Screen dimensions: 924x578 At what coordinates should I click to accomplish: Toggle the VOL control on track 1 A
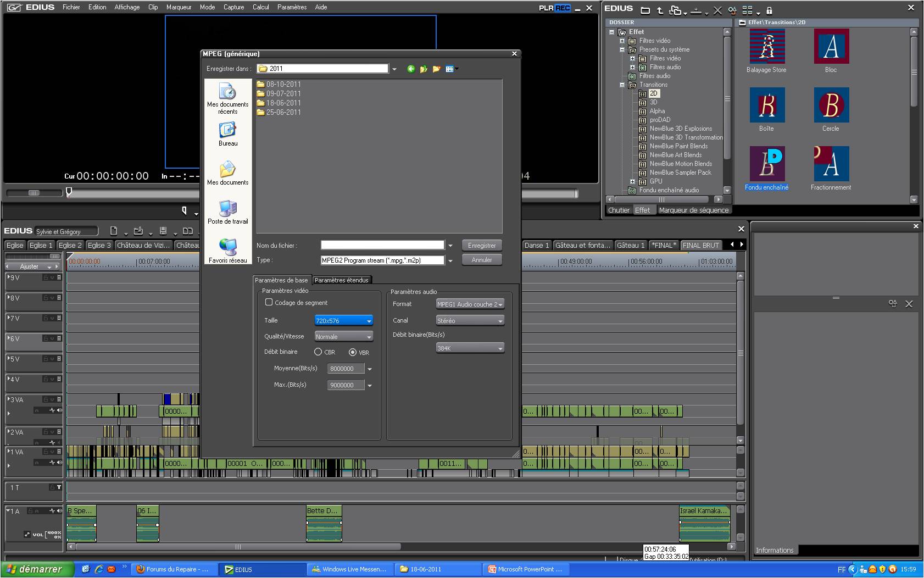[x=27, y=534]
